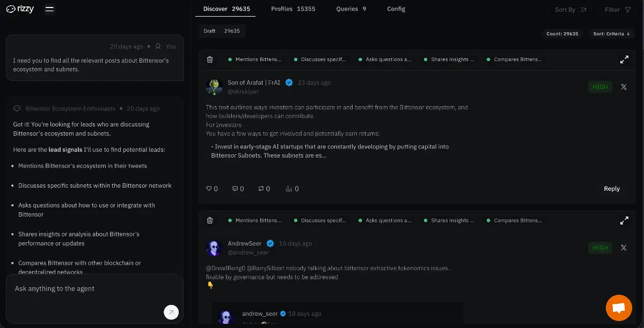644x328 pixels.
Task: Click the rizzy logo icon
Action: pos(11,9)
